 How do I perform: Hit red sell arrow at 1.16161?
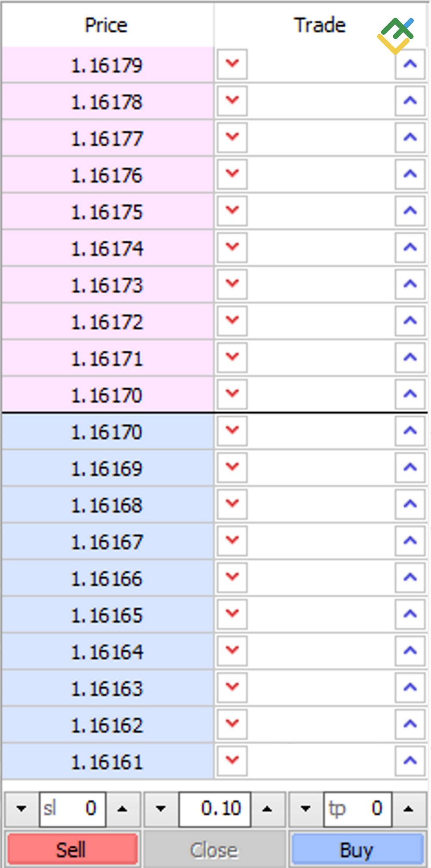(x=232, y=760)
